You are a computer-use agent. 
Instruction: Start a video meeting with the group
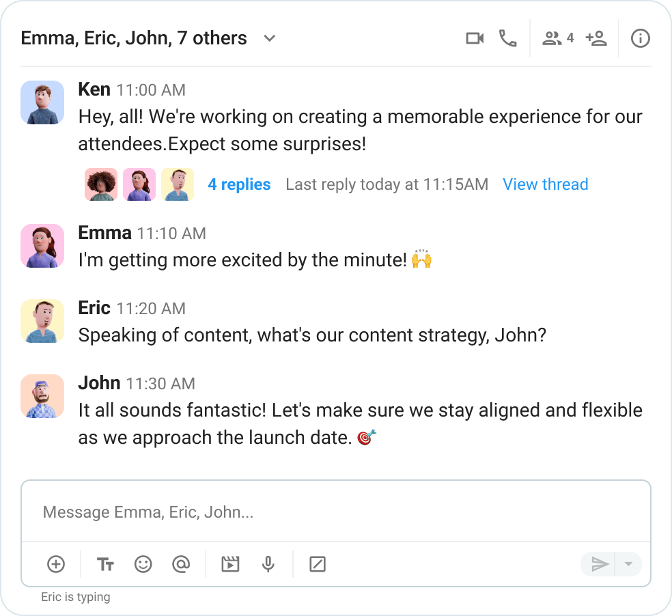click(x=475, y=38)
